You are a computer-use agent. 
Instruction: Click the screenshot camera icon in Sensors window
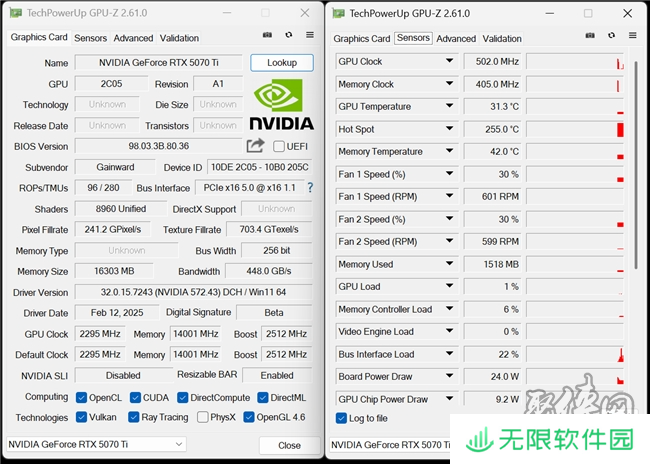pyautogui.click(x=590, y=36)
